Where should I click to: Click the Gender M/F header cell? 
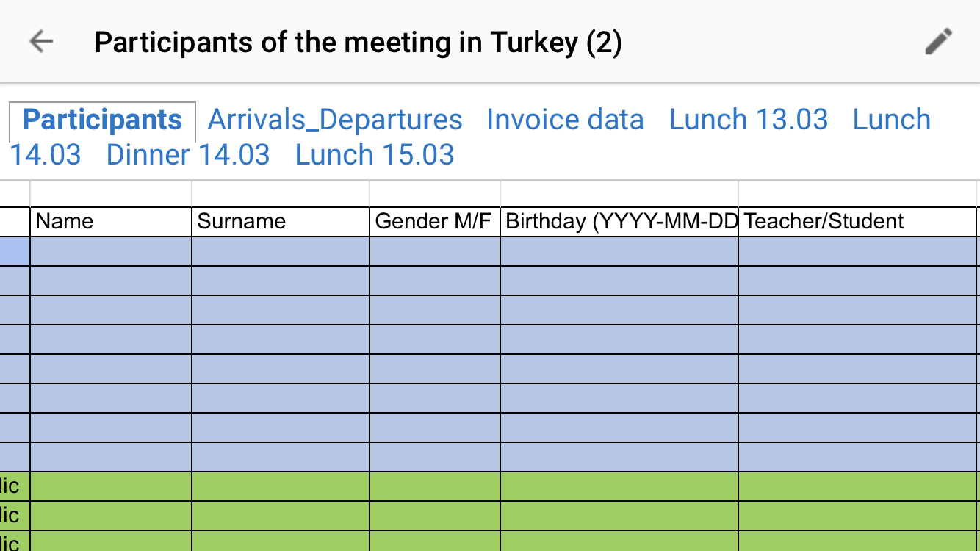(434, 222)
